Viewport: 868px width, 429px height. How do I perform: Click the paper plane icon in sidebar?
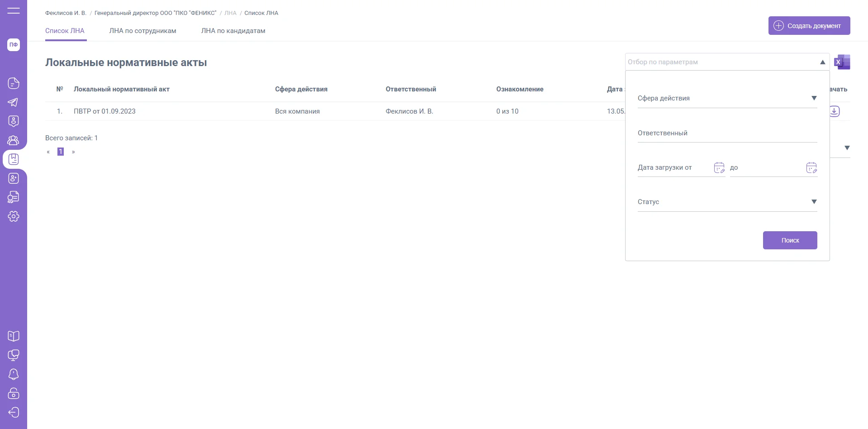click(x=14, y=102)
